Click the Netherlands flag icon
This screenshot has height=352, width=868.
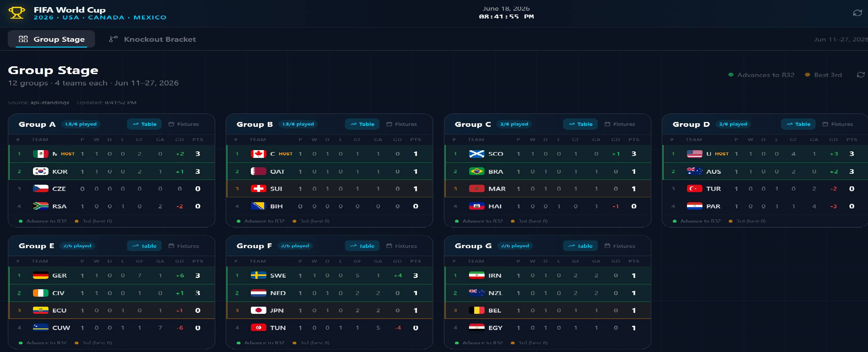pyautogui.click(x=258, y=293)
